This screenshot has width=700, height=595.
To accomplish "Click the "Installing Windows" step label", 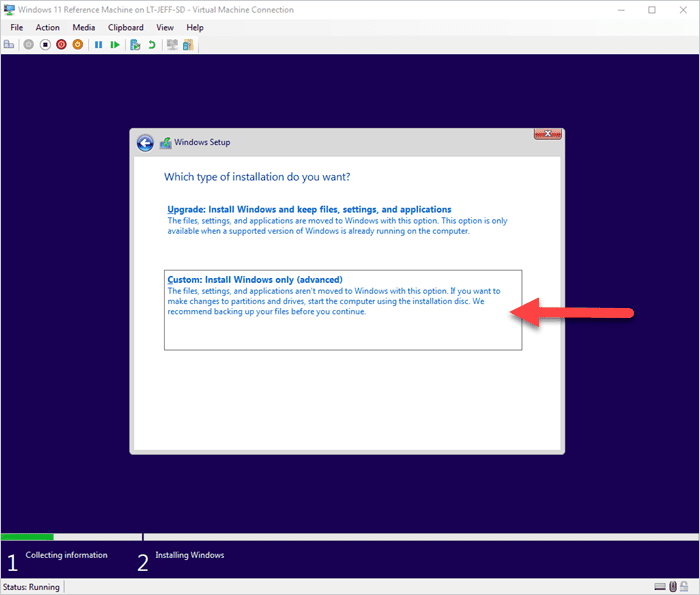I will click(x=190, y=555).
